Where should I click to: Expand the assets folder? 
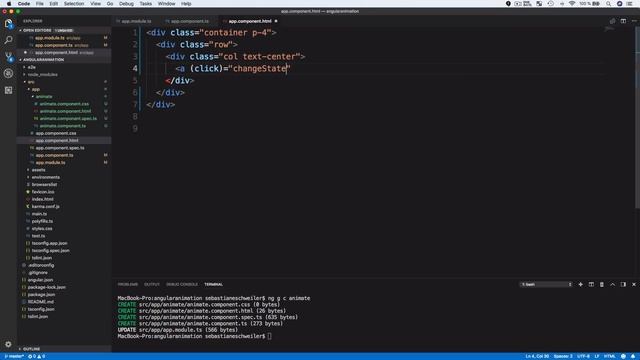(38, 170)
